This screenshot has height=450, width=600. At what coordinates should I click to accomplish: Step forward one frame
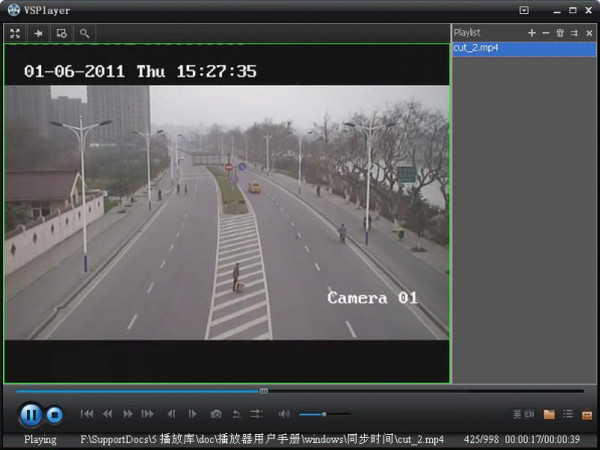click(x=193, y=414)
